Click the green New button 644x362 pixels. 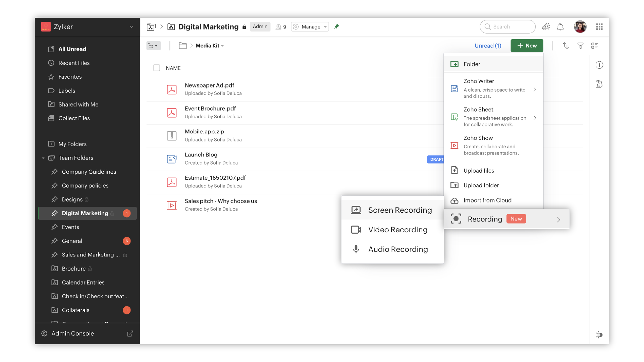[527, 46]
